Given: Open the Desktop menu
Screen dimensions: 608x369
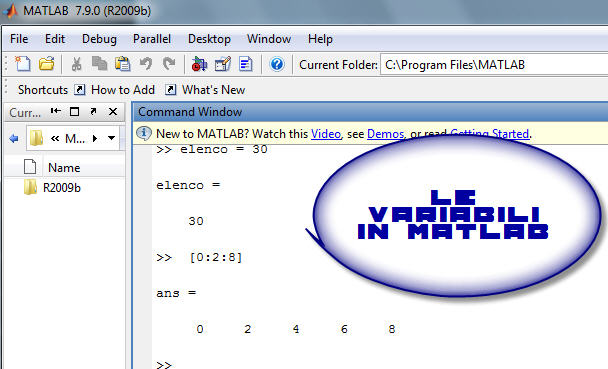Looking at the screenshot, I should pos(209,39).
